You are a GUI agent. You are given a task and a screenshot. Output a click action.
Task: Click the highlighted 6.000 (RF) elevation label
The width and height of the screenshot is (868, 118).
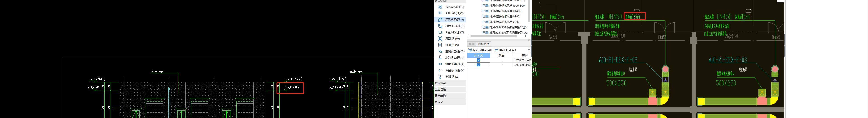coord(292,87)
